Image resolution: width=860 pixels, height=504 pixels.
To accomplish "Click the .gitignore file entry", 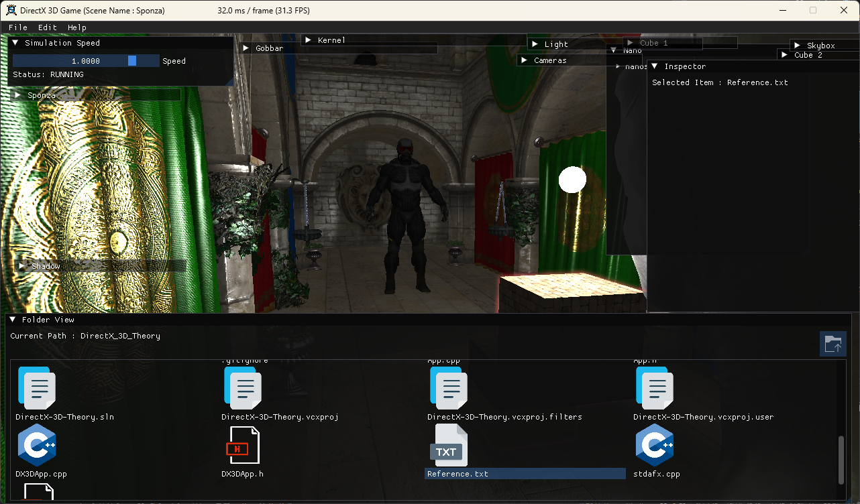I will pos(246,360).
